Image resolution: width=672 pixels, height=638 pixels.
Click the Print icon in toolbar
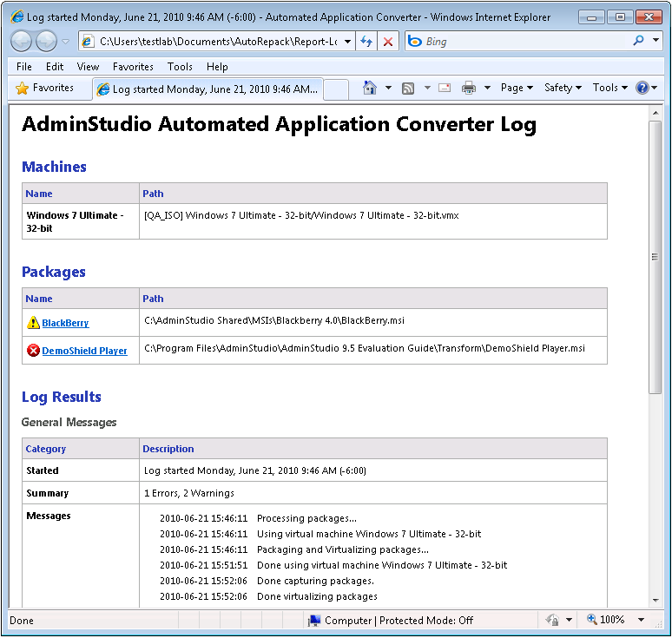pyautogui.click(x=469, y=88)
